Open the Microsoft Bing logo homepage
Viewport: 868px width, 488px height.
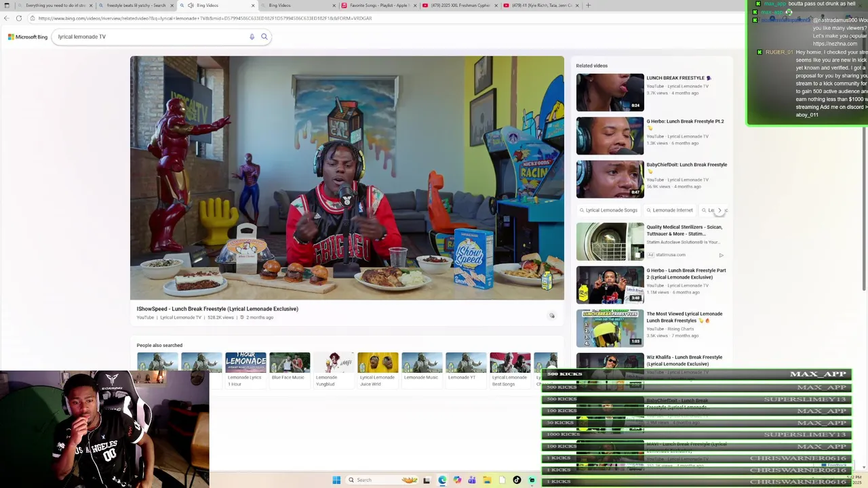point(28,37)
